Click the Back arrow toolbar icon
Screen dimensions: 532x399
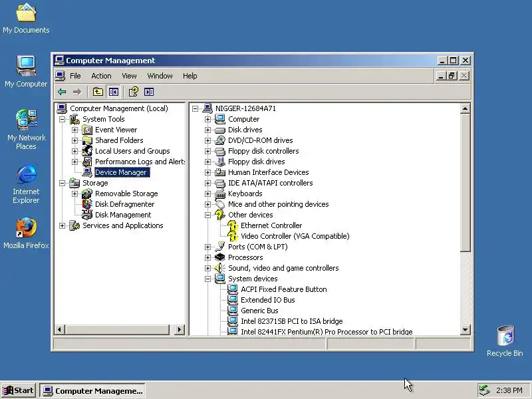[62, 92]
